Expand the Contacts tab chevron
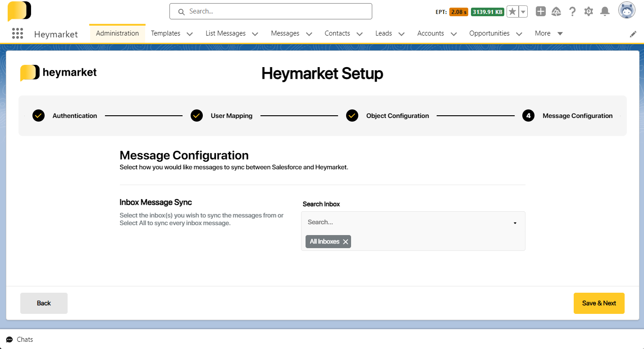This screenshot has height=349, width=644. click(360, 34)
